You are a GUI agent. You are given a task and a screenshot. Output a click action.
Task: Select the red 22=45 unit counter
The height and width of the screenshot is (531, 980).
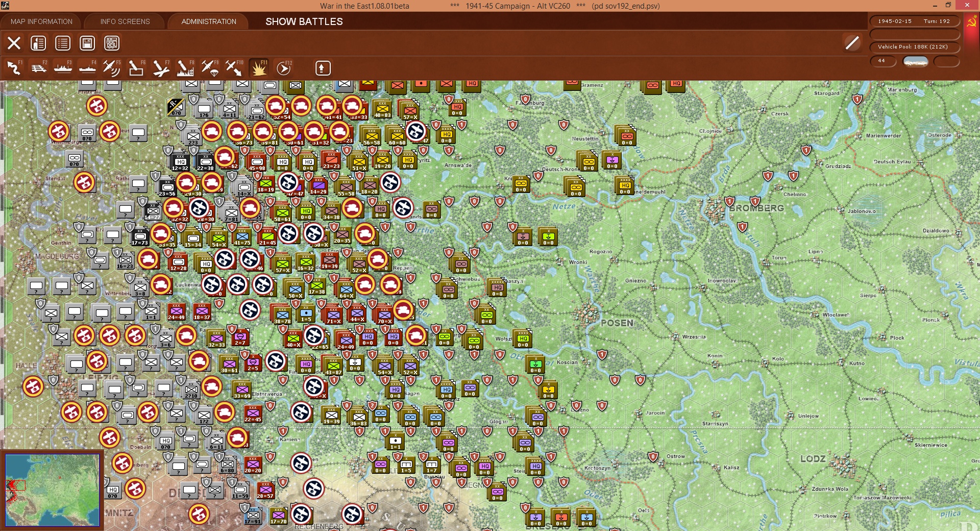click(x=253, y=414)
